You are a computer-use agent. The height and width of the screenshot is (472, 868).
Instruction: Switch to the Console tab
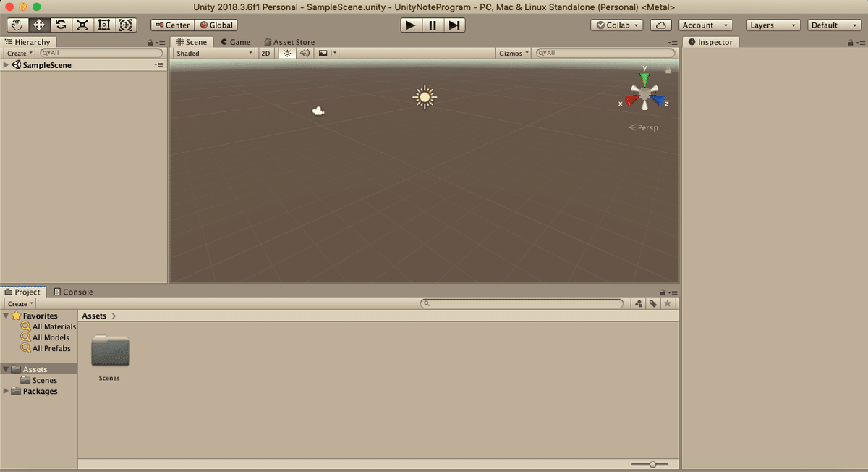pos(73,292)
